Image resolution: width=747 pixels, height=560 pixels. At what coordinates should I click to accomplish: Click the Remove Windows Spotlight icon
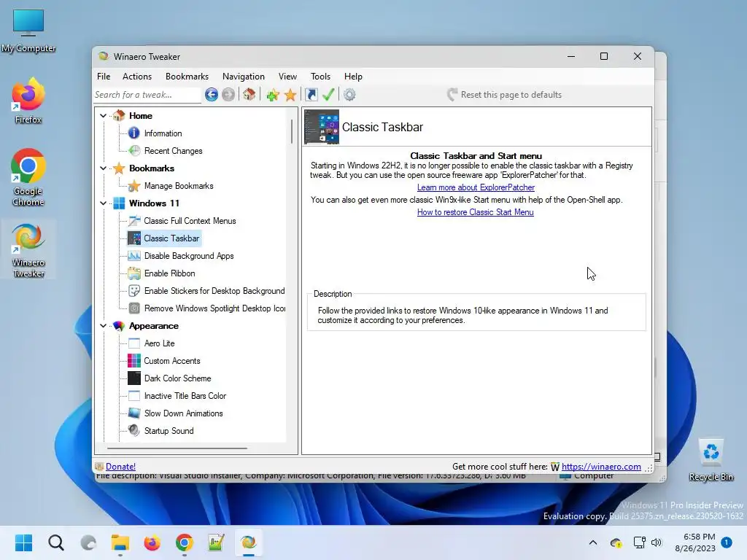134,308
